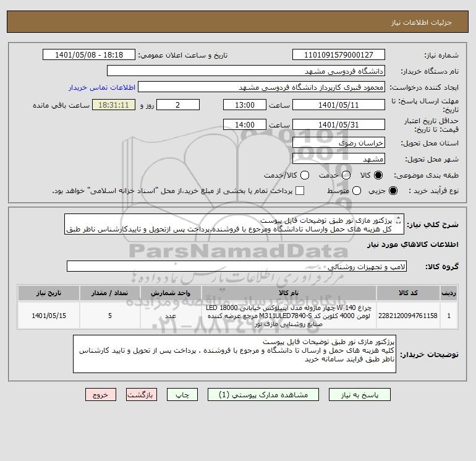Click the delivery city field مشهد
This screenshot has height=461, width=476.
pyautogui.click(x=339, y=159)
